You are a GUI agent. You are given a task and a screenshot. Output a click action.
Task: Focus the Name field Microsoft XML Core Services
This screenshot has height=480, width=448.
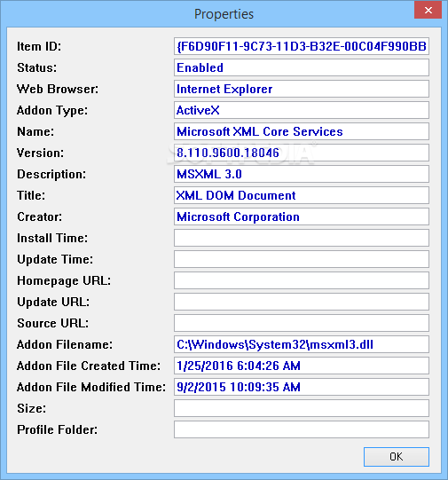[302, 131]
